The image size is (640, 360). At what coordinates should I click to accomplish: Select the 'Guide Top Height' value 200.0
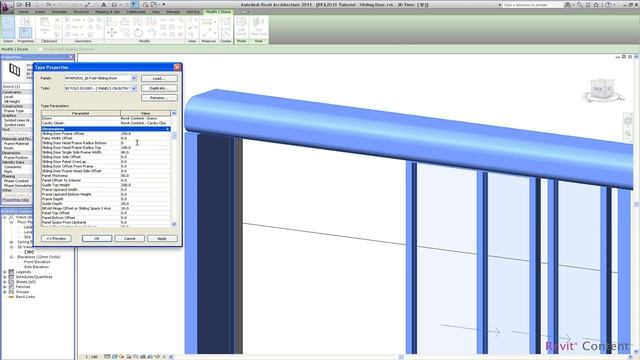point(145,185)
